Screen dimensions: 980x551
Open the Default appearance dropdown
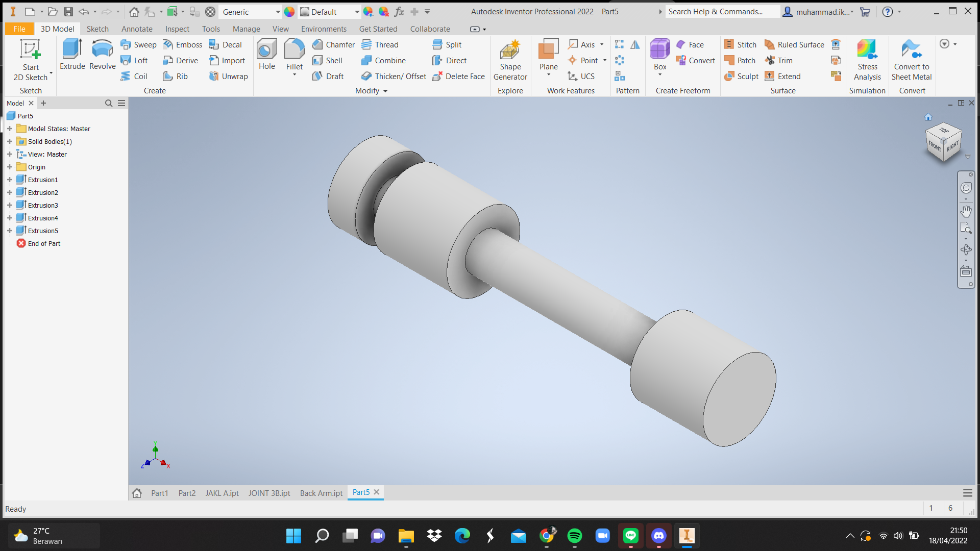coord(357,12)
